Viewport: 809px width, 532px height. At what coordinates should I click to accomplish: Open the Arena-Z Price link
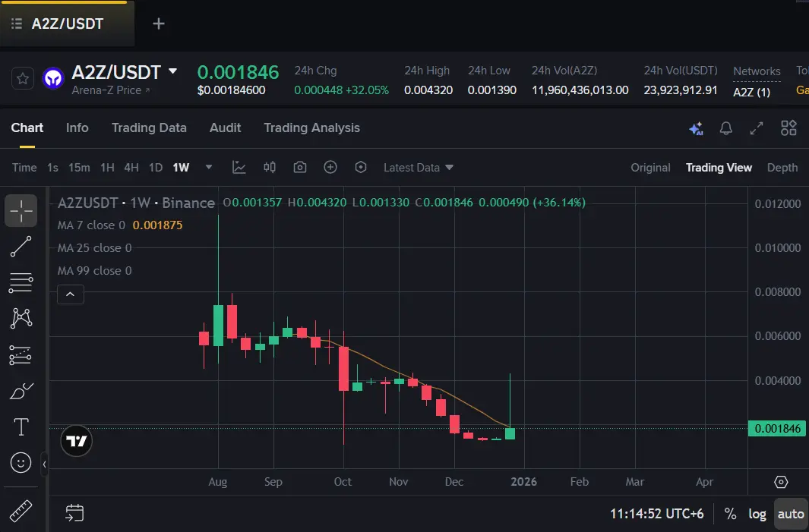[x=110, y=90]
